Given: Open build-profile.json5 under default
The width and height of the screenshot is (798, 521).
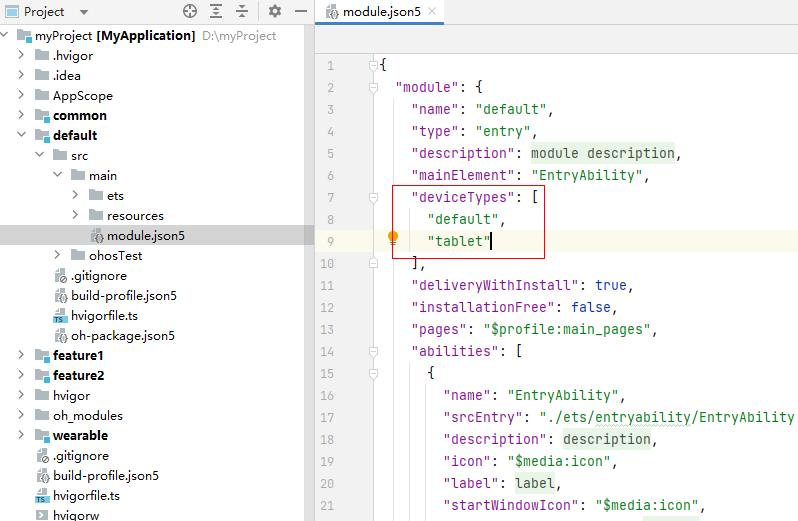Looking at the screenshot, I should point(123,296).
